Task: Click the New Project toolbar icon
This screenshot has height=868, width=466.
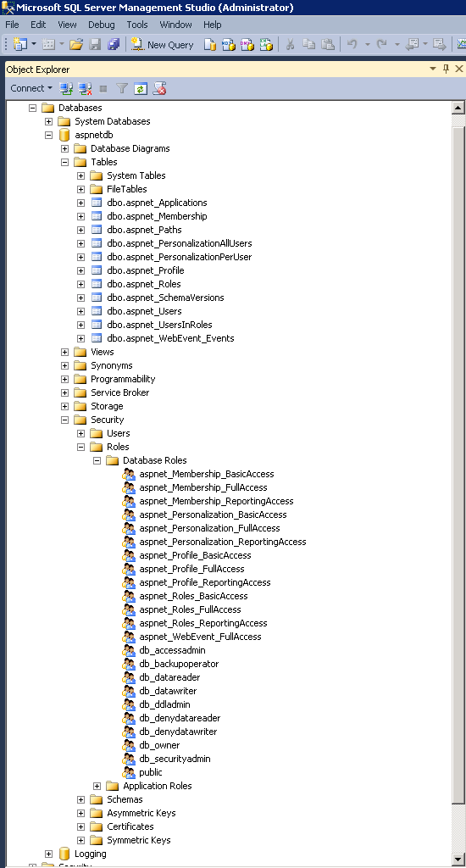Action: coord(19,44)
